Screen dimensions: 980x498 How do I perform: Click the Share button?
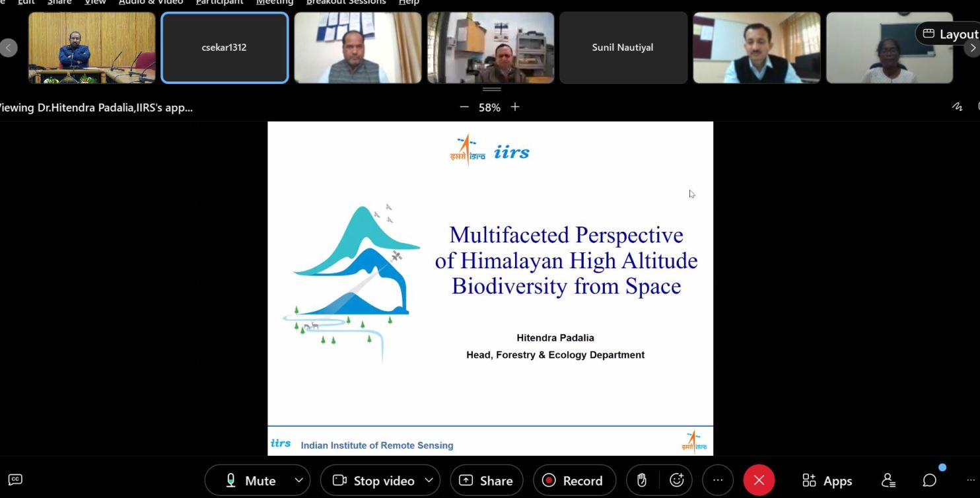pyautogui.click(x=487, y=480)
